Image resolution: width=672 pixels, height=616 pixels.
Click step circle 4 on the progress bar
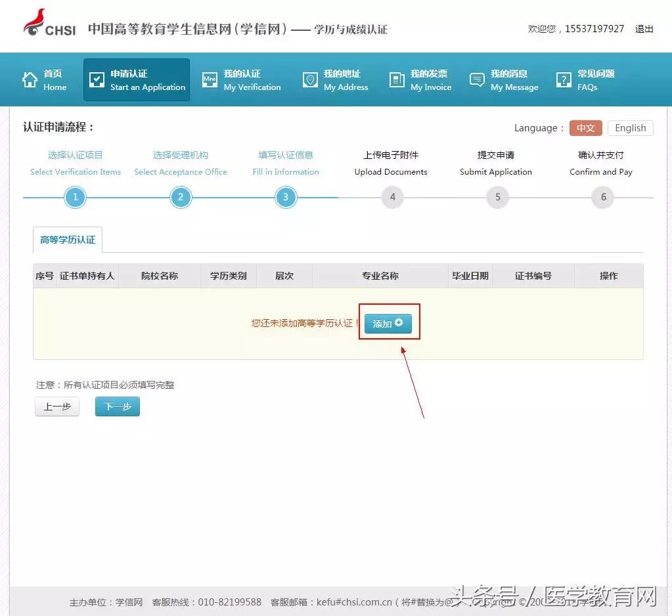392,196
